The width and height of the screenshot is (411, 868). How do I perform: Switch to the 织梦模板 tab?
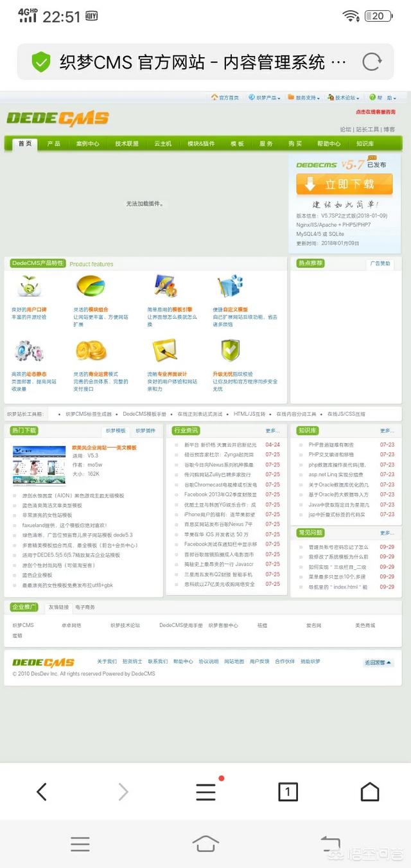tap(116, 431)
